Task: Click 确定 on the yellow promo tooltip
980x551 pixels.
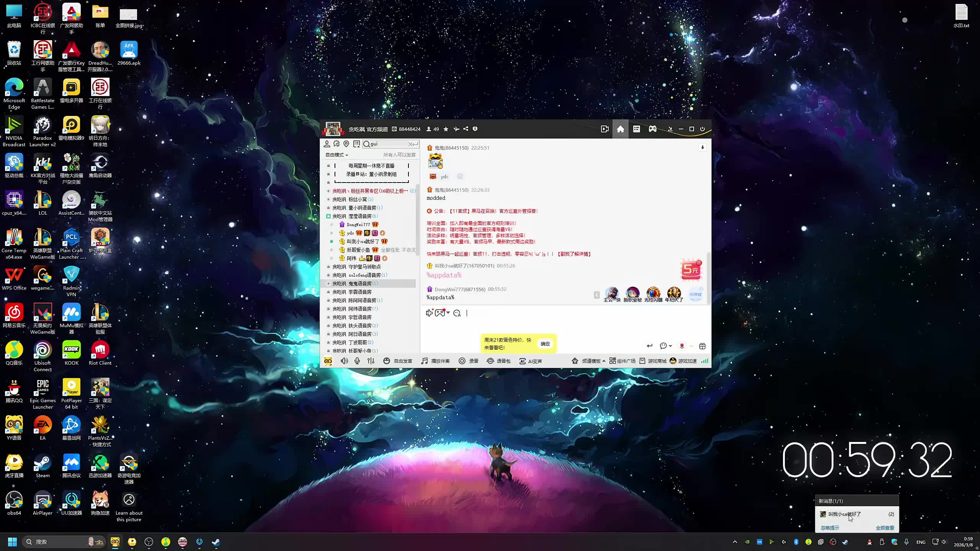Action: click(545, 344)
